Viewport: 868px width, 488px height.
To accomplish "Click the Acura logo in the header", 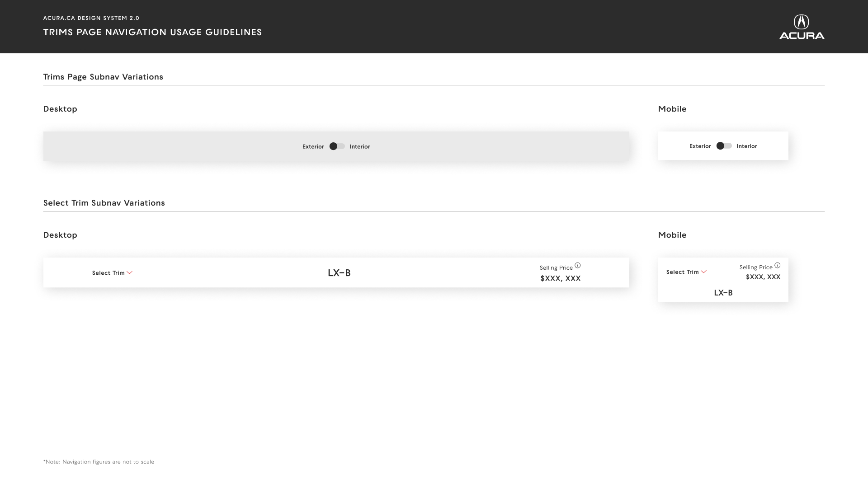I will click(802, 27).
